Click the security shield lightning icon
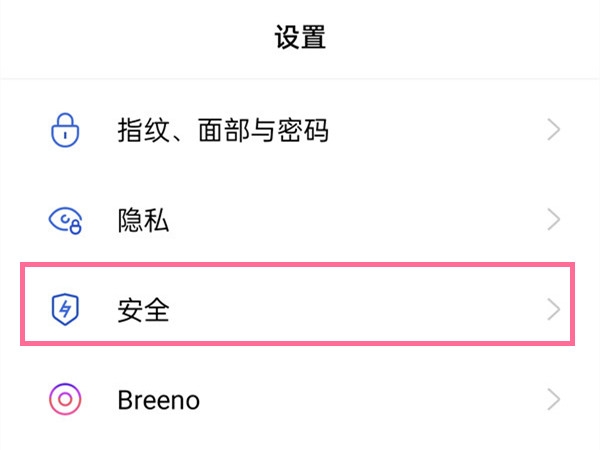 pos(64,310)
